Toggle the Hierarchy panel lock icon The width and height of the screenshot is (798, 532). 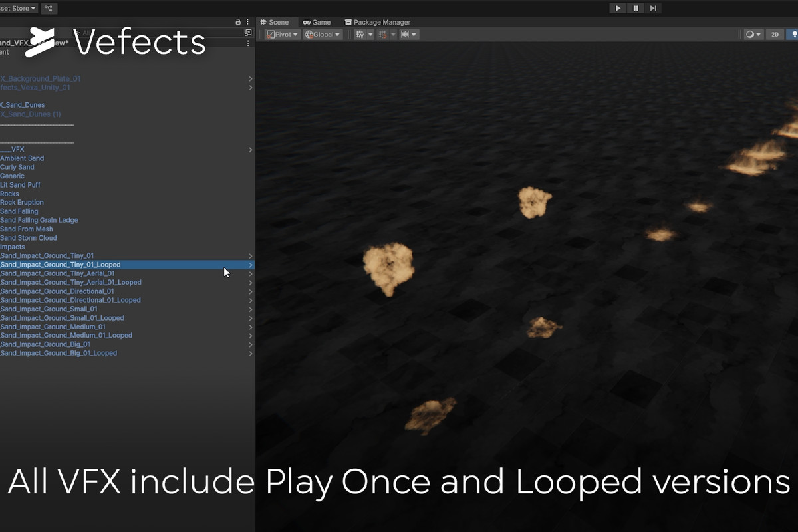click(x=238, y=22)
